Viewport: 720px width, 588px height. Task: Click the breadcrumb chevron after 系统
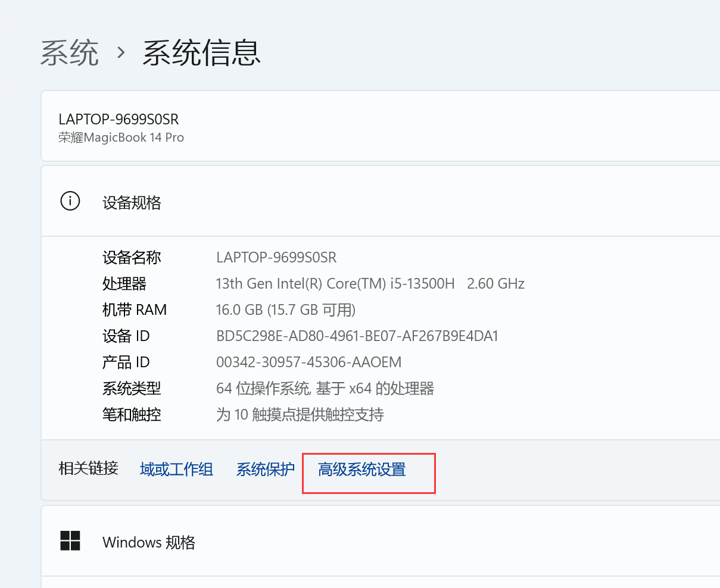(x=121, y=53)
